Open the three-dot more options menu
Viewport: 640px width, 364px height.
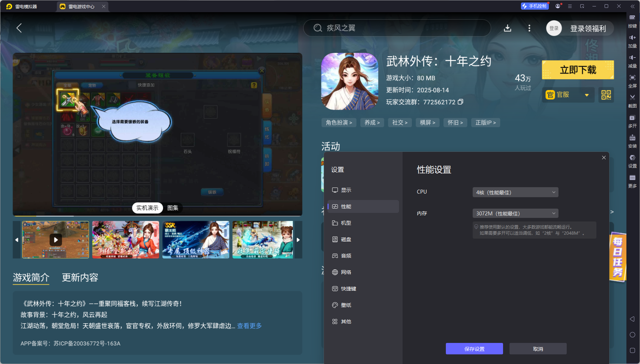tap(529, 28)
